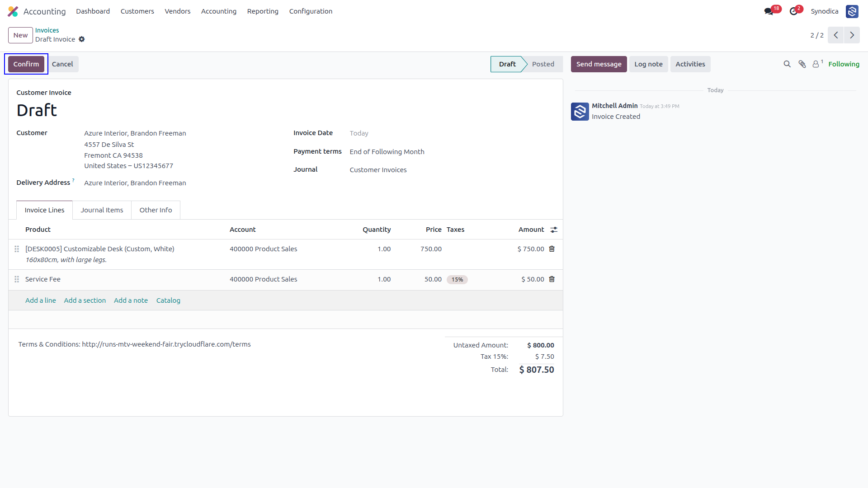Click the record pager 2 / 2
Screen dimensions: 868x488
coord(816,35)
